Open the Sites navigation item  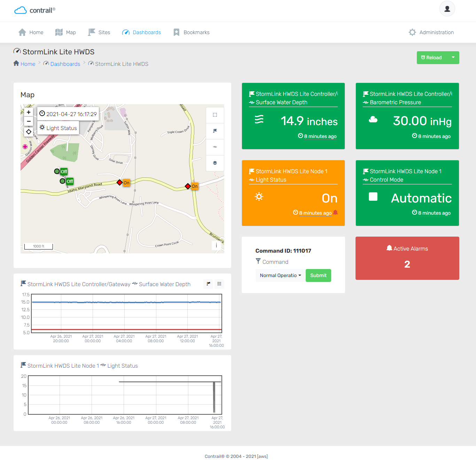click(99, 32)
